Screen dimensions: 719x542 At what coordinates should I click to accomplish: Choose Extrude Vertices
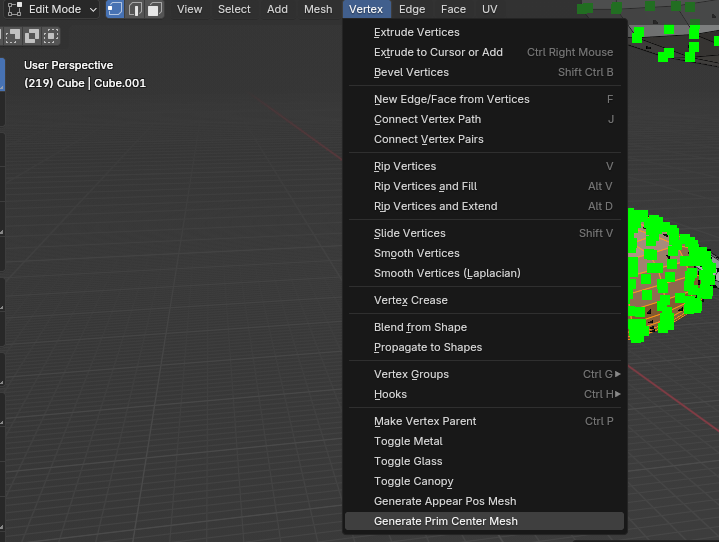pyautogui.click(x=484, y=32)
